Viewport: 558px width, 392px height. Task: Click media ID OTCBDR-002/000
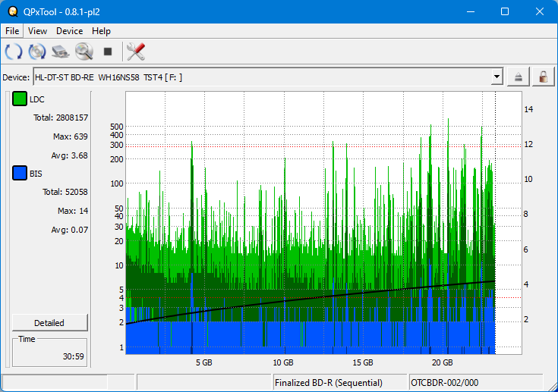pos(444,383)
